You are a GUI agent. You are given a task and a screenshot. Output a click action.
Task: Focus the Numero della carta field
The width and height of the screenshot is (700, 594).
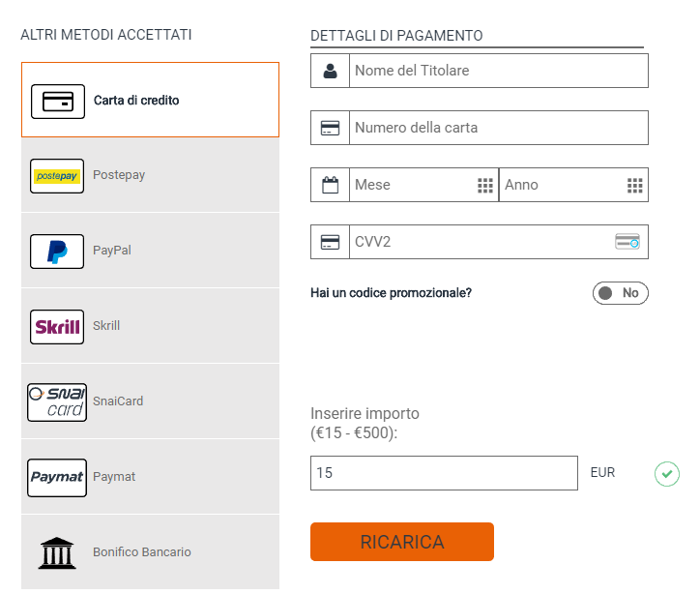point(499,128)
